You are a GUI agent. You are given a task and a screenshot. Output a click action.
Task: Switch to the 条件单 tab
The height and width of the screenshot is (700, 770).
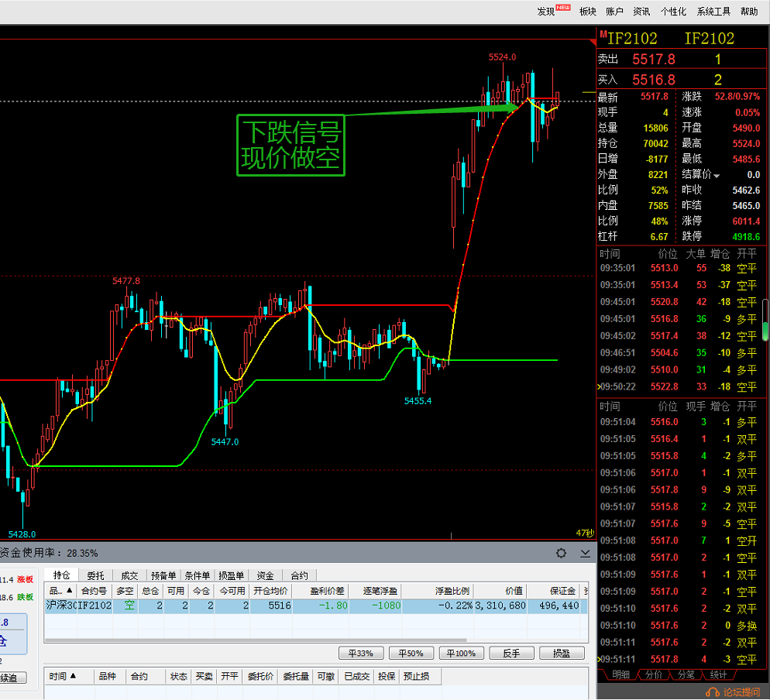pos(198,575)
